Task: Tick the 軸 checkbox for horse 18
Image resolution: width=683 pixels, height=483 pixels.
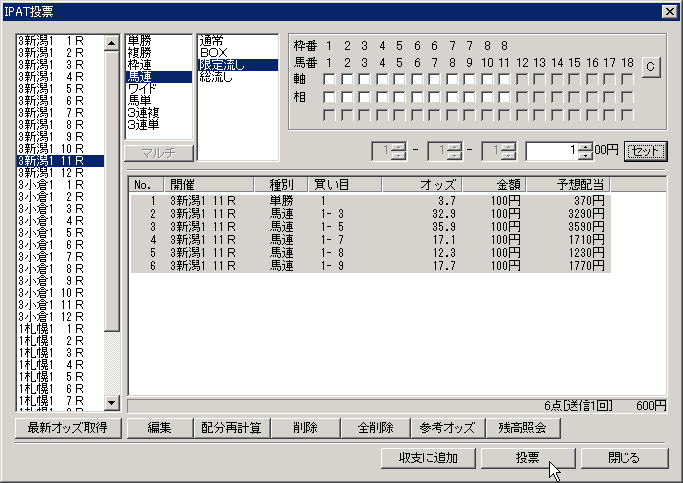Action: coord(626,80)
